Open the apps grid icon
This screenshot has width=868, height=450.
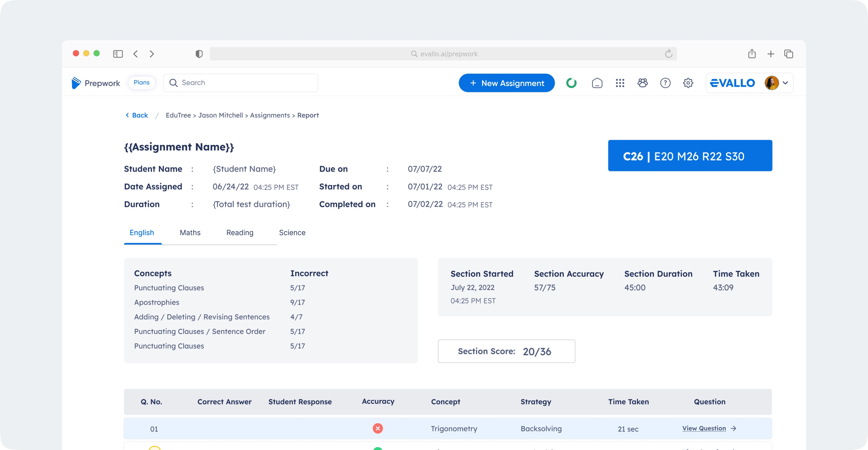click(620, 83)
